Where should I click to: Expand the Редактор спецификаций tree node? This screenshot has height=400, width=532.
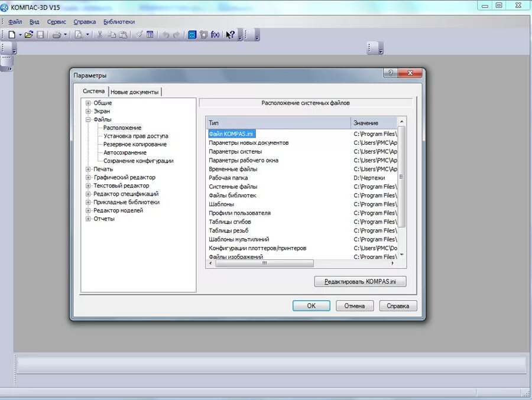tap(88, 194)
